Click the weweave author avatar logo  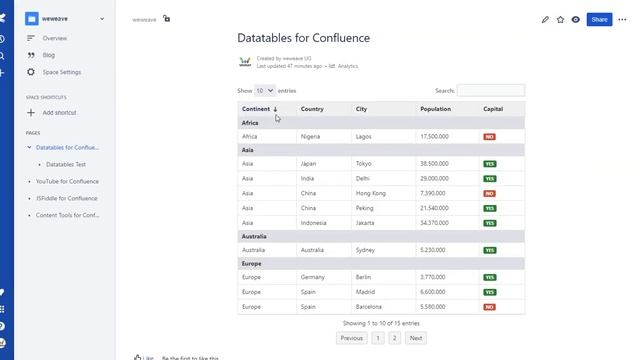245,62
